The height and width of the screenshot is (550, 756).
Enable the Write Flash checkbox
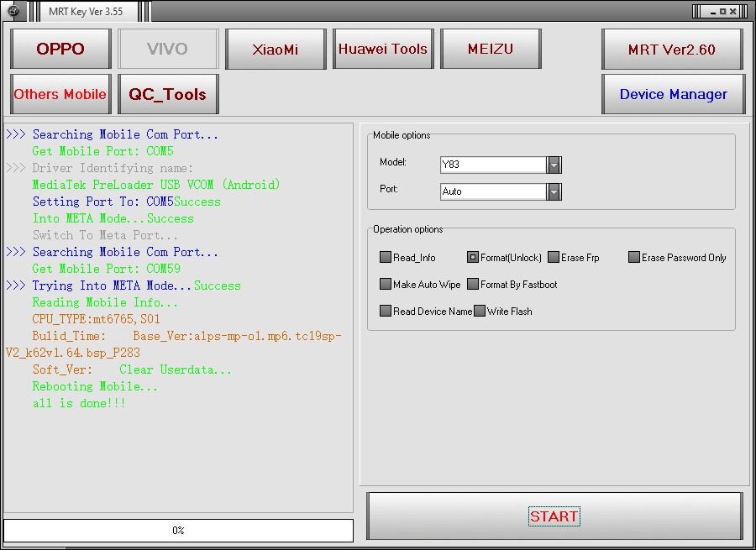pyautogui.click(x=480, y=311)
